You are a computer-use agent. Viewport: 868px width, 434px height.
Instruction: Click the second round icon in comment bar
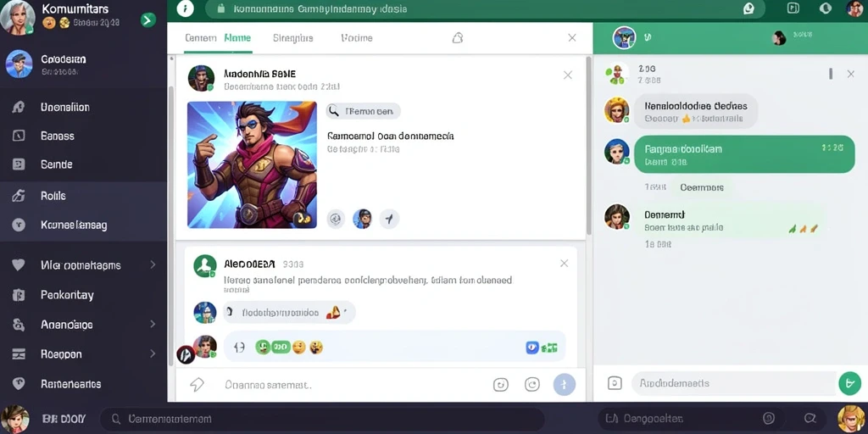532,384
